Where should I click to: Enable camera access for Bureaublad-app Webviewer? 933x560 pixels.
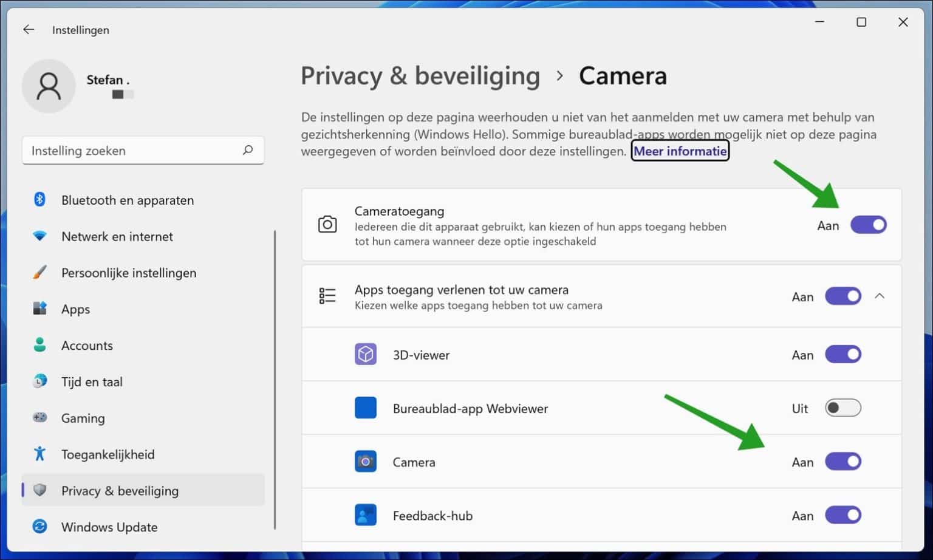point(843,408)
